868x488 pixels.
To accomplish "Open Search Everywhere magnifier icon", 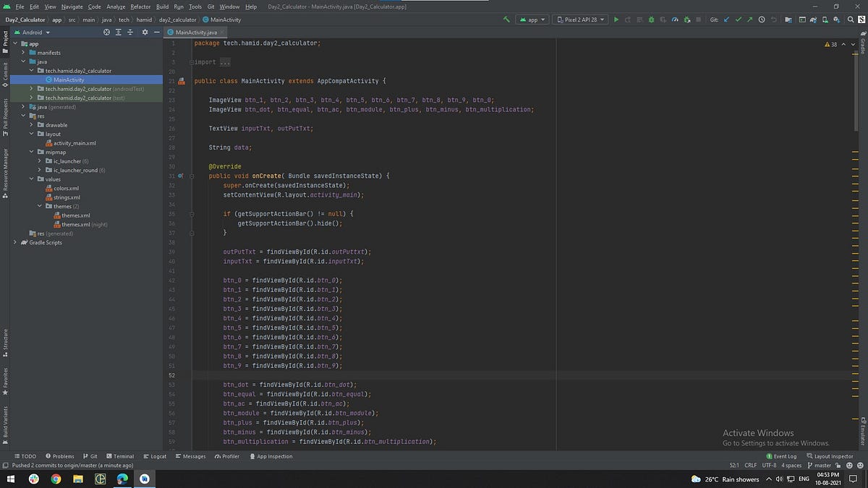I will (x=851, y=20).
